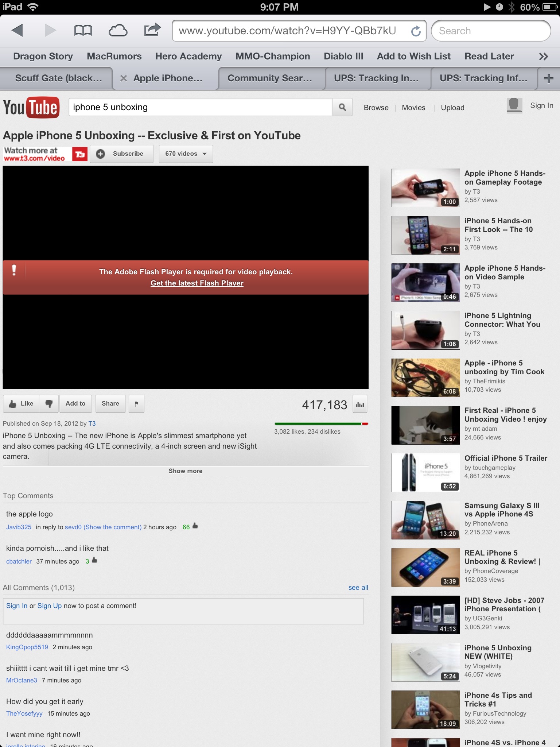Open Steve Jobs 2007 iPhone Presentation thumbnail
The image size is (560, 747).
[x=425, y=615]
